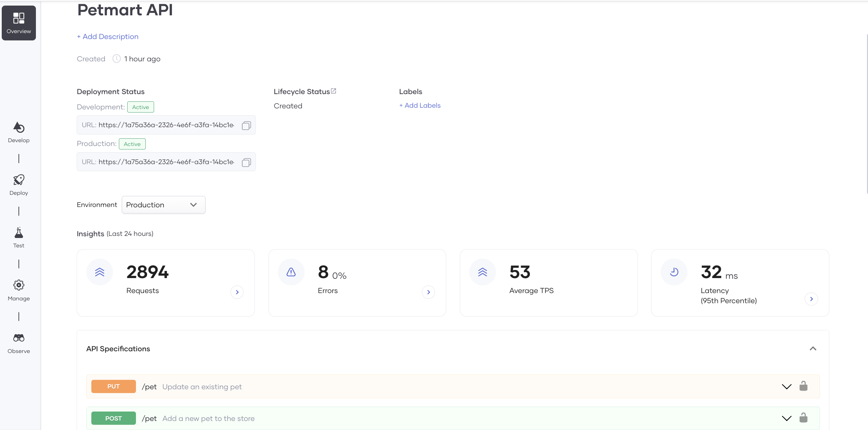The width and height of the screenshot is (868, 430).
Task: Open details arrow on the Latency card
Action: (812, 299)
